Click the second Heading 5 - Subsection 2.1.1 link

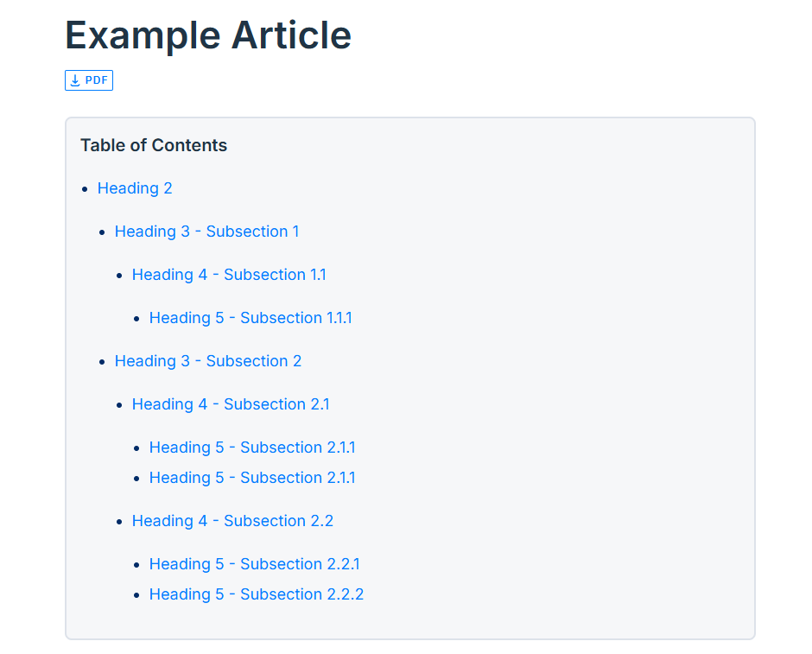pyautogui.click(x=252, y=478)
